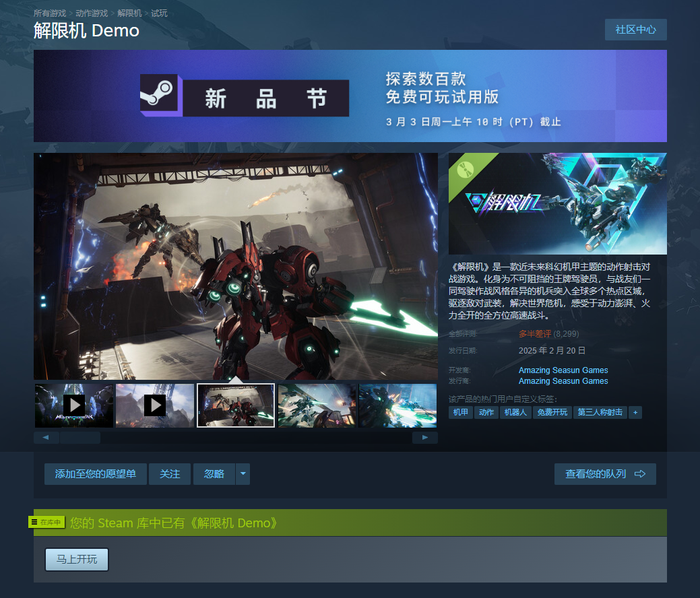The height and width of the screenshot is (598, 700).
Task: Click the 解限机 game header image
Action: (x=558, y=204)
